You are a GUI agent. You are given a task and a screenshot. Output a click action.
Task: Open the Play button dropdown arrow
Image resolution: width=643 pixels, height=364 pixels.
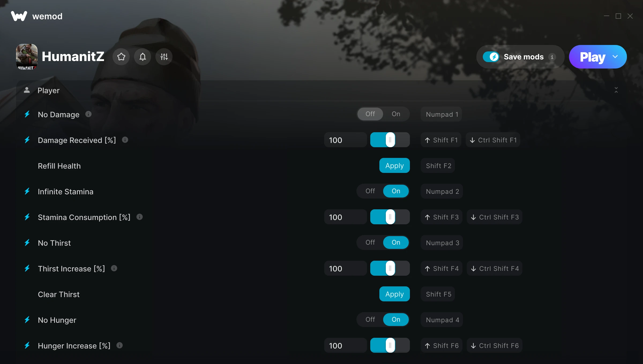[615, 57]
